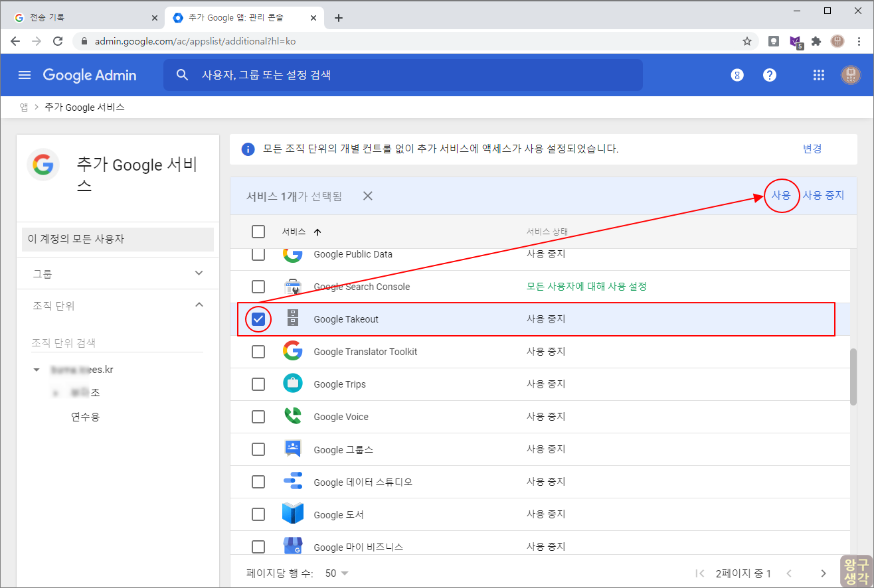Click the Google 마이 비즈니스 icon
This screenshot has width=874, height=588.
[x=293, y=546]
